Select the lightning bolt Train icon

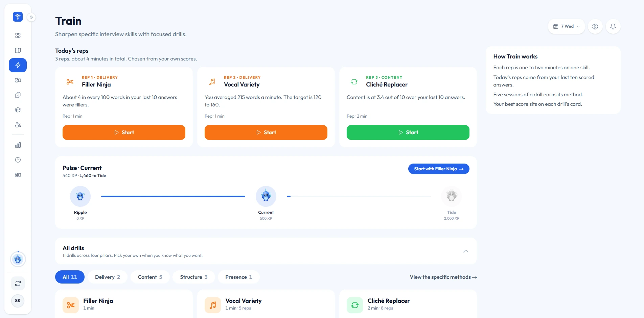18,65
